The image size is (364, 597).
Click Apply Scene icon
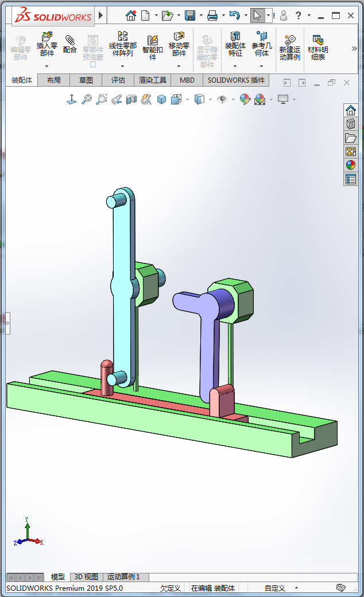(x=260, y=99)
